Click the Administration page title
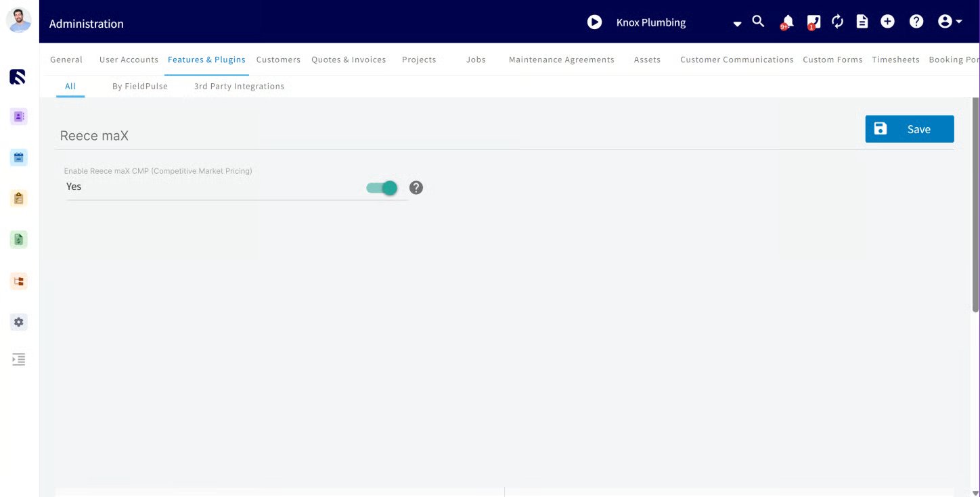This screenshot has width=980, height=497. (x=87, y=24)
